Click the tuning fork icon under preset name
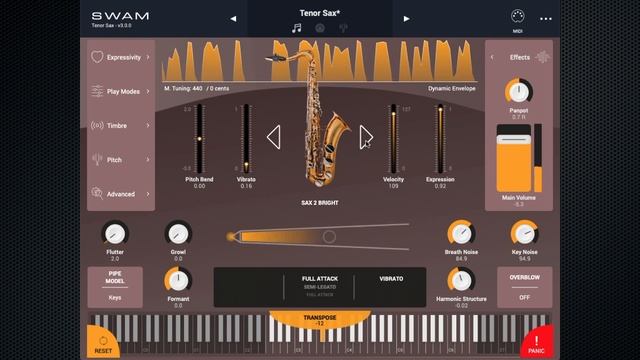 pos(343,28)
